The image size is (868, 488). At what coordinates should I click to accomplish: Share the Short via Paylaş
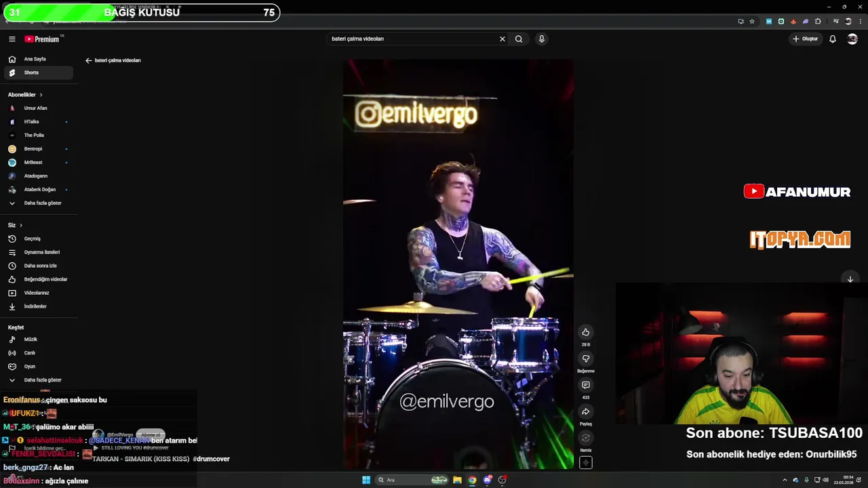click(586, 411)
